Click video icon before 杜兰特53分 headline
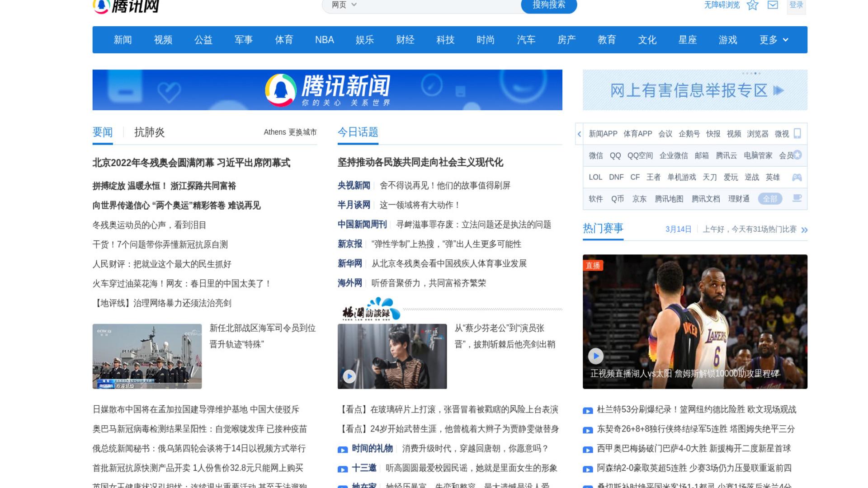 click(588, 411)
